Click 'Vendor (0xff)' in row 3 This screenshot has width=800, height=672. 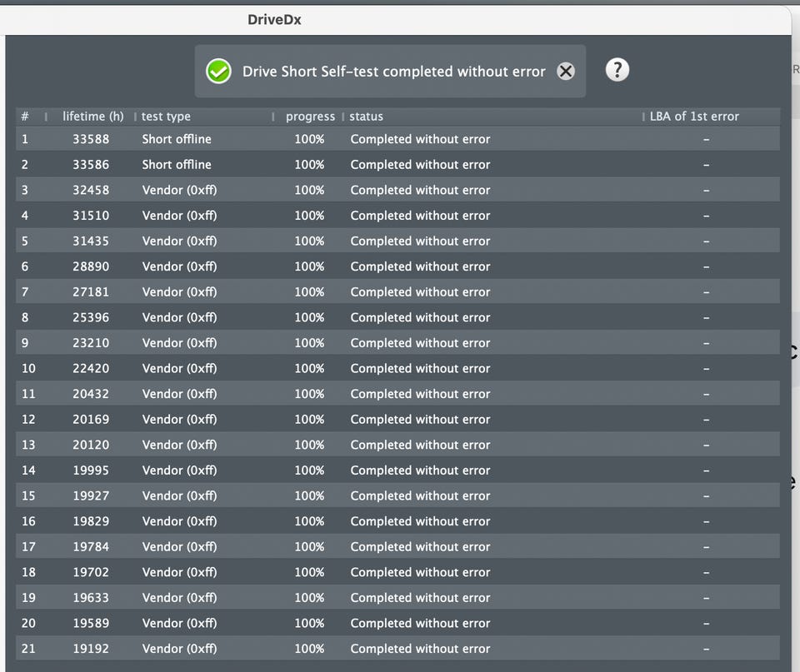coord(180,190)
